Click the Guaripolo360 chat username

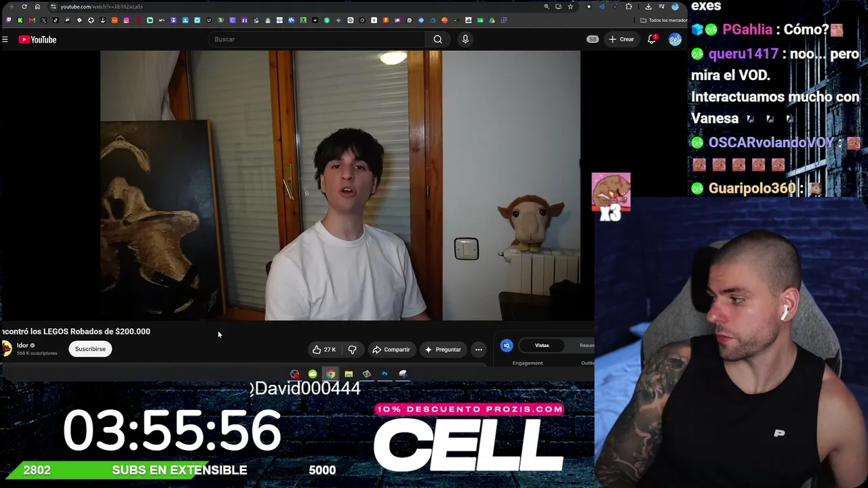(751, 188)
